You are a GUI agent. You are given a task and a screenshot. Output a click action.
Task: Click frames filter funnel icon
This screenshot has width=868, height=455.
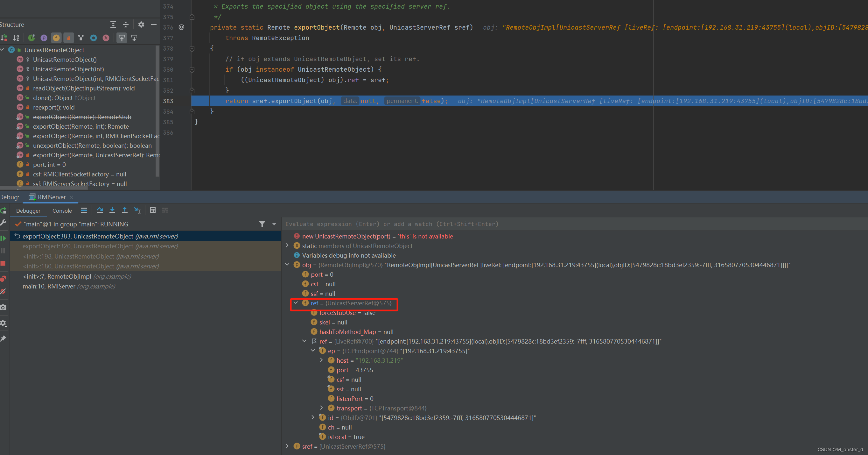point(262,224)
